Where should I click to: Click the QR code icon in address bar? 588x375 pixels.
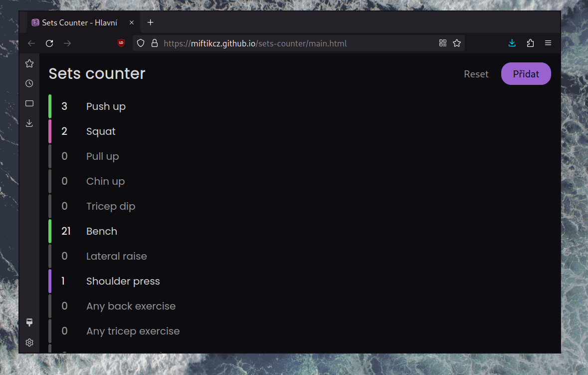coord(442,43)
